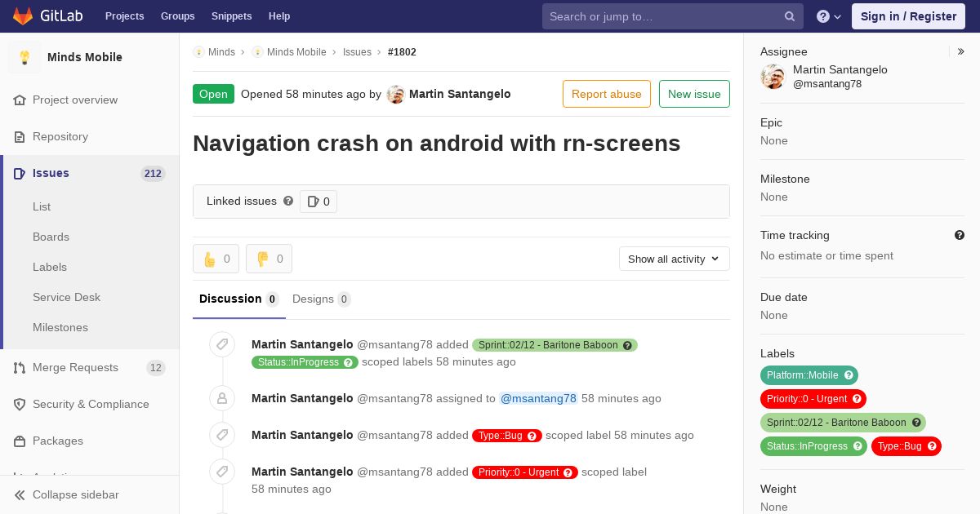The height and width of the screenshot is (514, 980).
Task: Click the Minds Mobile project title in sidebar
Action: click(x=85, y=57)
